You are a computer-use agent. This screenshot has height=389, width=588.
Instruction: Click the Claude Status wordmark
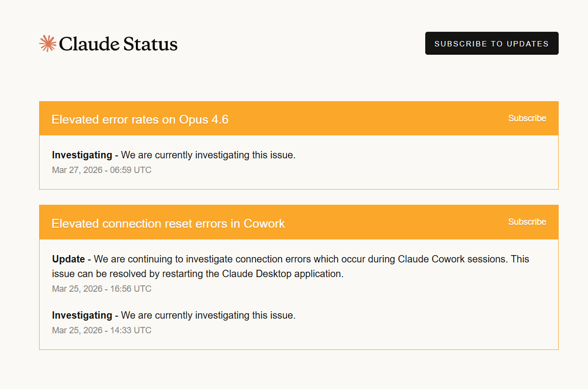118,44
